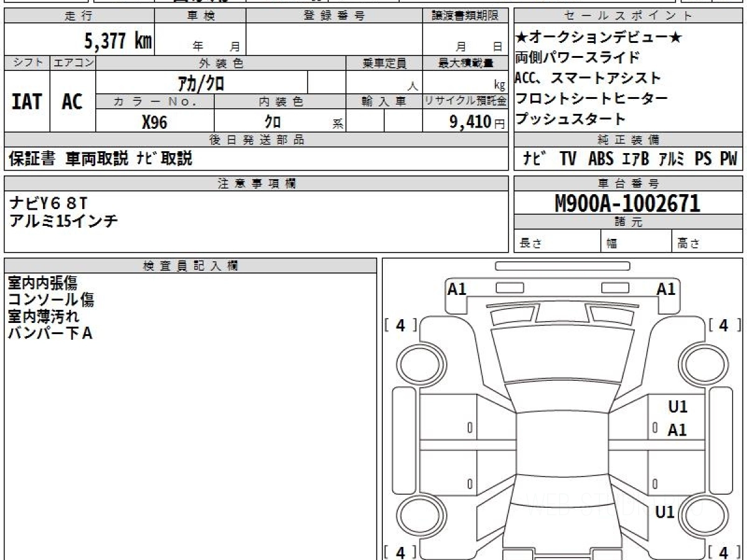
Task: Select the 走行 column header
Action: coord(78,16)
